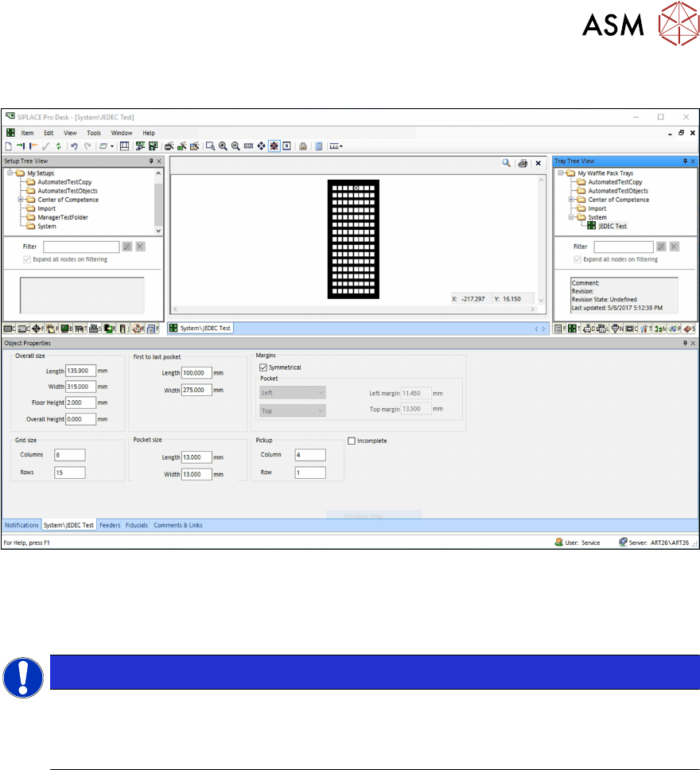
Task: Click the Zoom Out magnifier icon
Action: [x=235, y=146]
